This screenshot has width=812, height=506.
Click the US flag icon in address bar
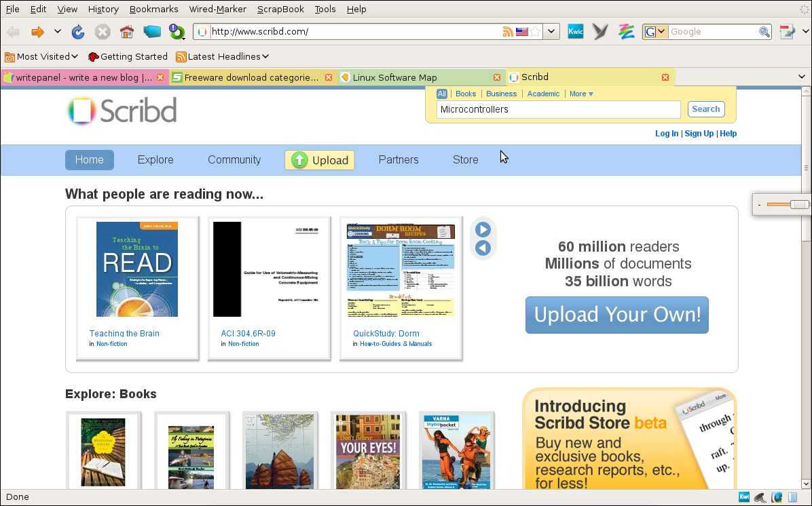click(x=522, y=32)
